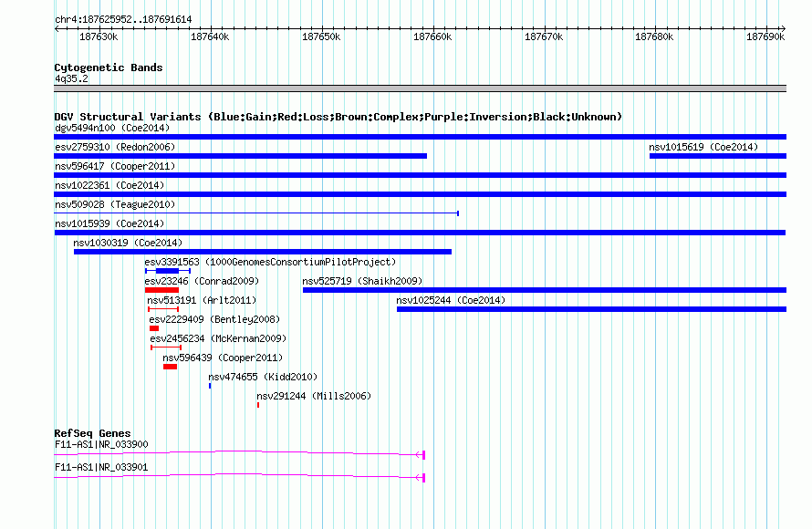812x529 pixels.
Task: Select the nsv596417 (Cooper2011) label
Action: pos(115,166)
